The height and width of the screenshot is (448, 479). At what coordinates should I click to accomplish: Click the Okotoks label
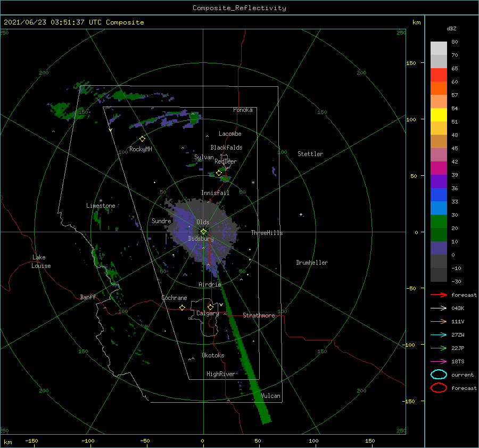tap(213, 355)
